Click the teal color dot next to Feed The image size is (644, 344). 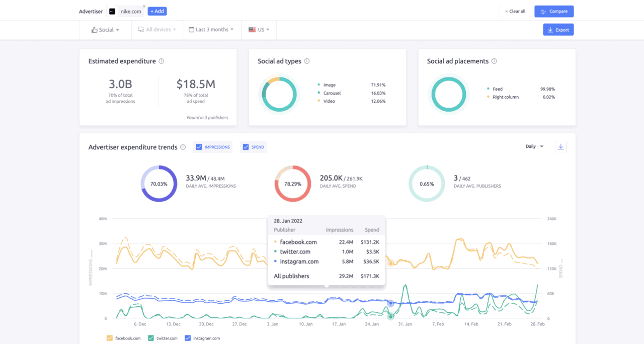[x=488, y=89]
